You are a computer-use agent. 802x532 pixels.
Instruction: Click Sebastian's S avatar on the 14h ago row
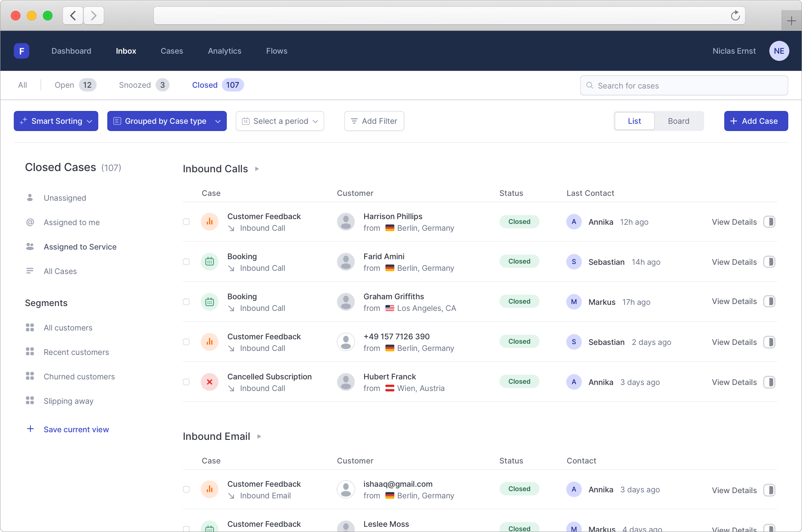point(574,262)
